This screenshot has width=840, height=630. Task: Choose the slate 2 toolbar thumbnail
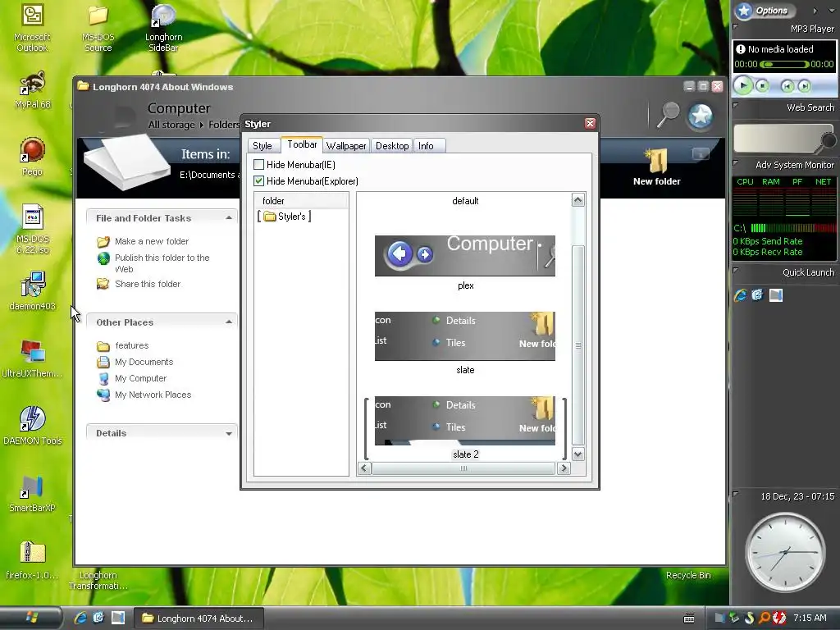coord(465,421)
